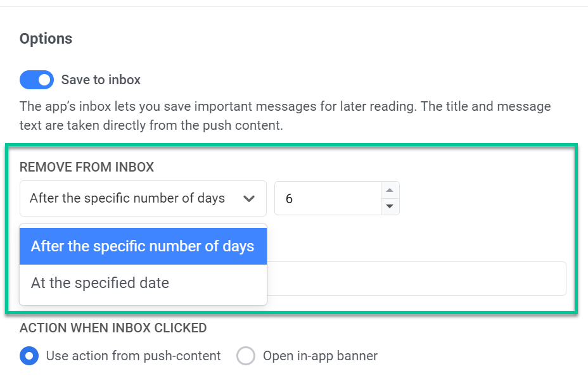Click the "Save to inbox" label text

101,80
